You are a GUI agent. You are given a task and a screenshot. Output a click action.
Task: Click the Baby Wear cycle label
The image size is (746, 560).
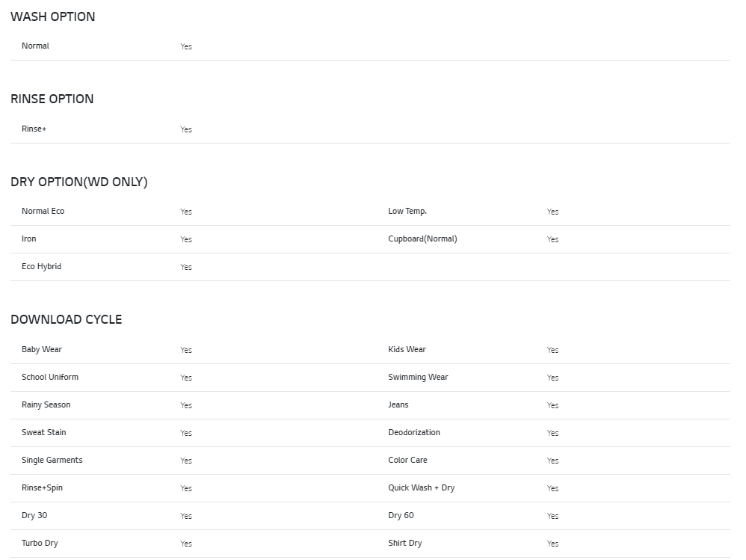click(41, 349)
